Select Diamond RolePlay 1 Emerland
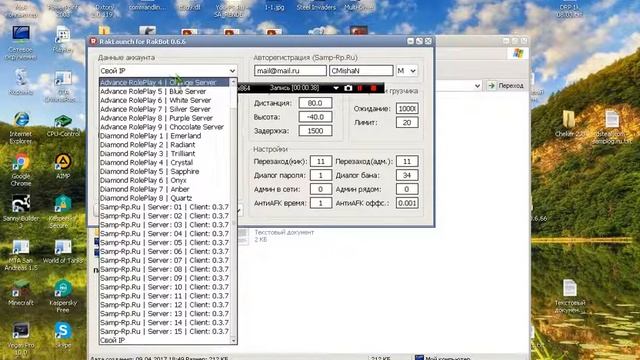This screenshot has width=640, height=360. point(164,136)
